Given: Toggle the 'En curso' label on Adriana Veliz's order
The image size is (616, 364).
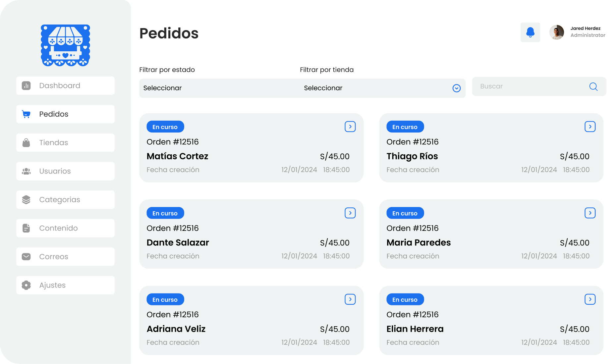Looking at the screenshot, I should (165, 299).
